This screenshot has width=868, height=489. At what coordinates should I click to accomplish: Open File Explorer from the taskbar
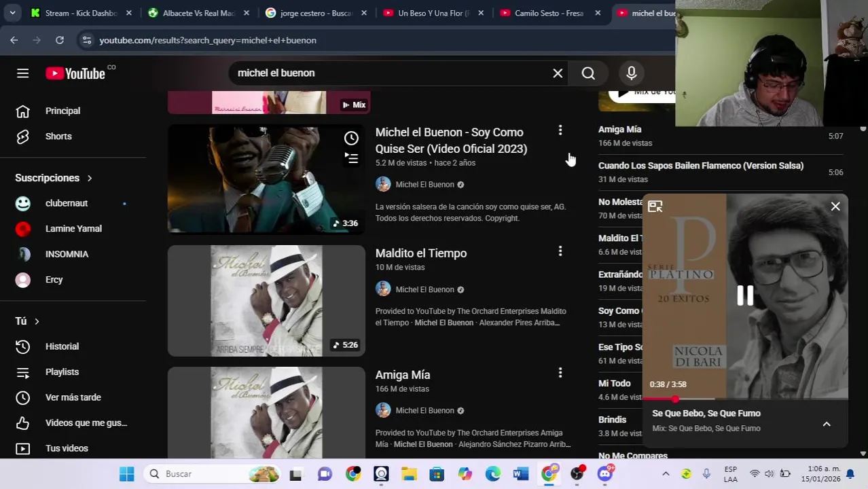(x=408, y=474)
